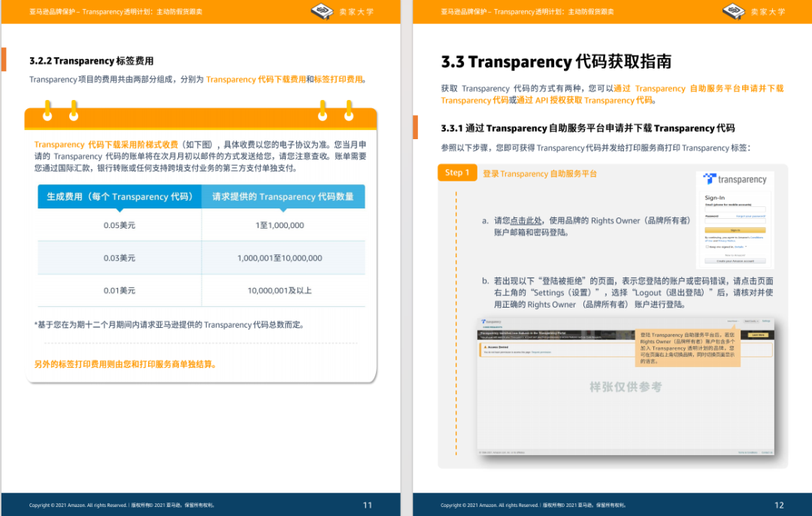This screenshot has width=812, height=516.
Task: Click the email input field in the Sign-In form
Action: (x=735, y=209)
